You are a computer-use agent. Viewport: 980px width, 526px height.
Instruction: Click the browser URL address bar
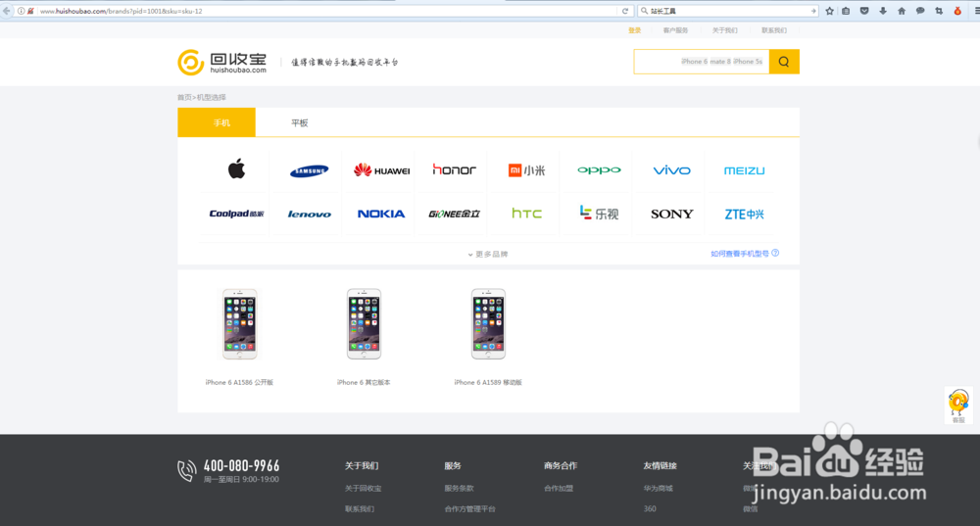[x=325, y=11]
